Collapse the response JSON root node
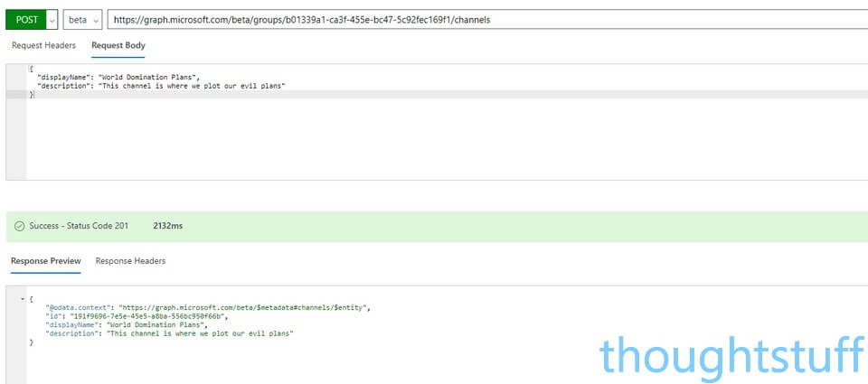This screenshot has height=384, width=868. (22, 299)
